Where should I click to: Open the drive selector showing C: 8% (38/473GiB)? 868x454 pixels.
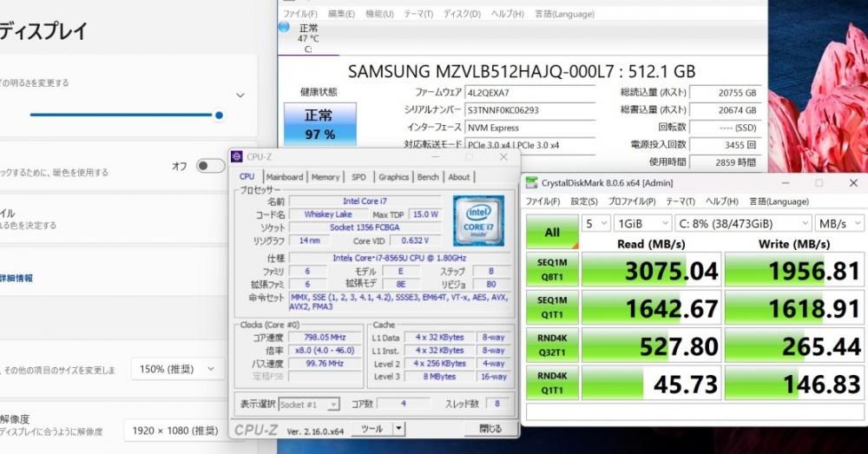point(743,224)
